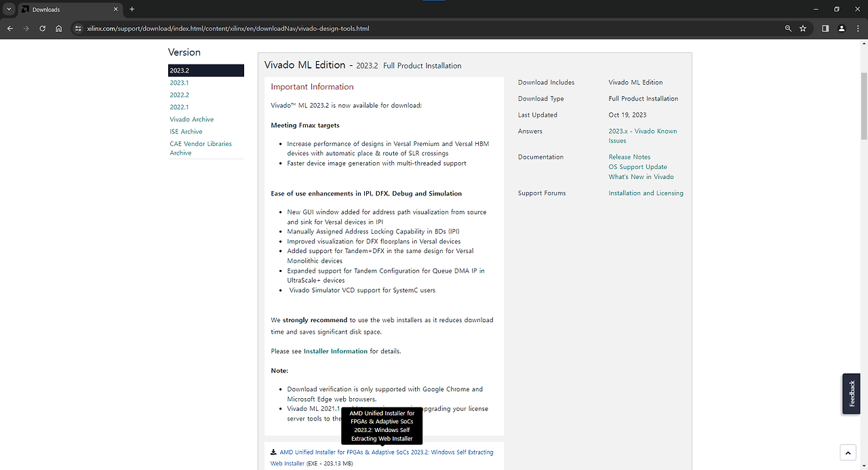Click 'Vivado ML Edition' title text
This screenshot has height=470, width=868.
pyautogui.click(x=304, y=65)
